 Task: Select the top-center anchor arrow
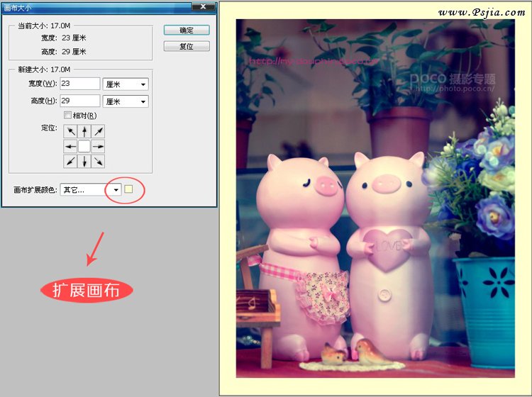pyautogui.click(x=84, y=131)
